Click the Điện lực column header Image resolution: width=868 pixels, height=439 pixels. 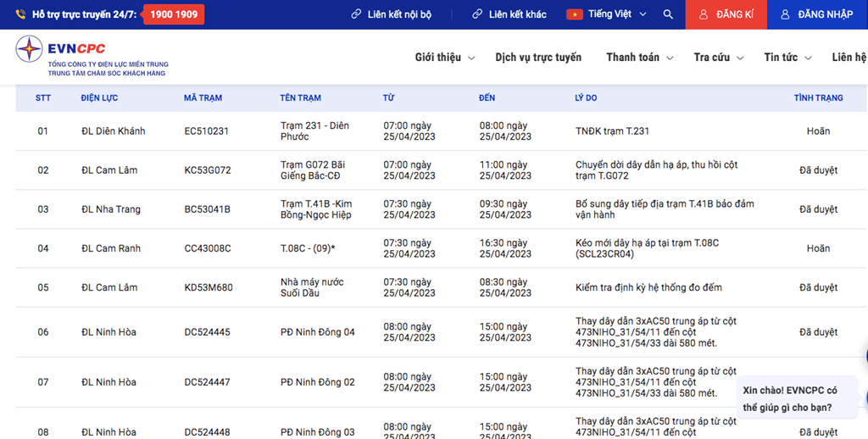[x=99, y=98]
